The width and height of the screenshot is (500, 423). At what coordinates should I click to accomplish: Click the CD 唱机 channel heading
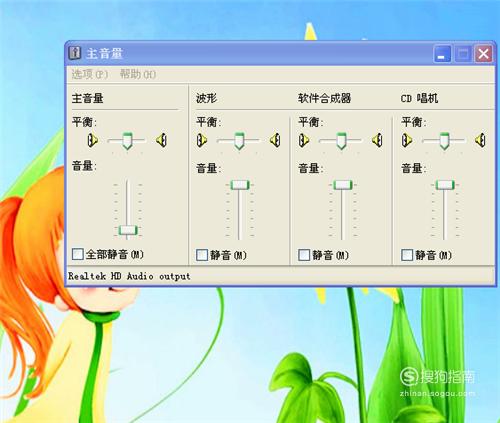419,98
